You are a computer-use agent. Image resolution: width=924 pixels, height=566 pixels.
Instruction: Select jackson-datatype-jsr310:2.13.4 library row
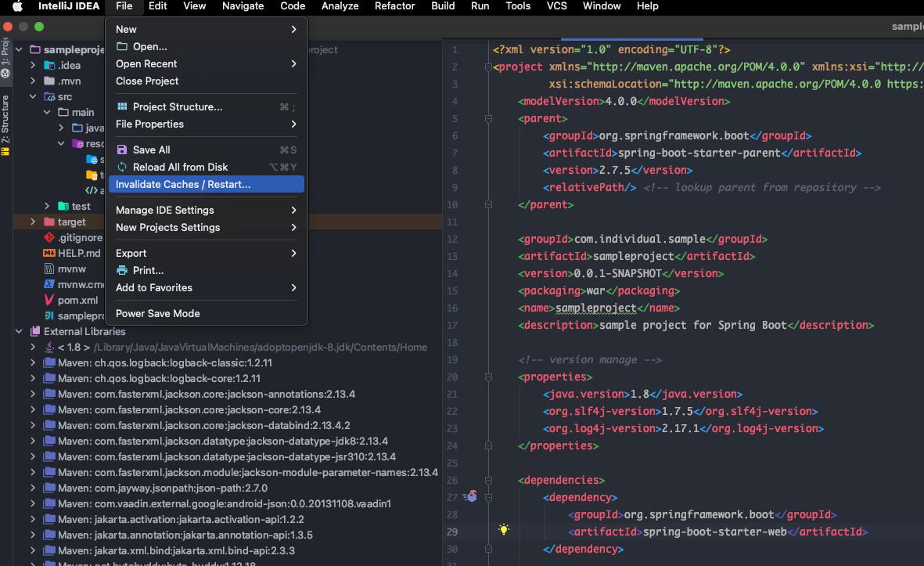(x=228, y=456)
